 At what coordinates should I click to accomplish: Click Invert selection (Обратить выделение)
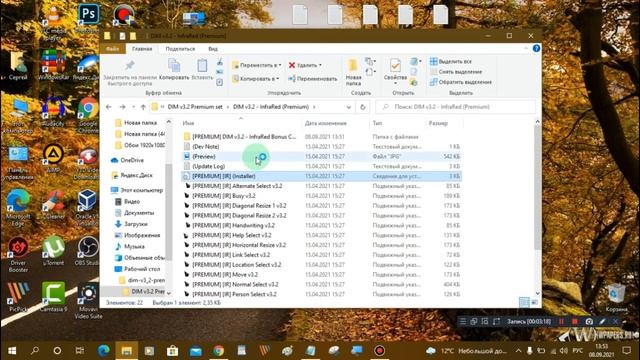460,82
